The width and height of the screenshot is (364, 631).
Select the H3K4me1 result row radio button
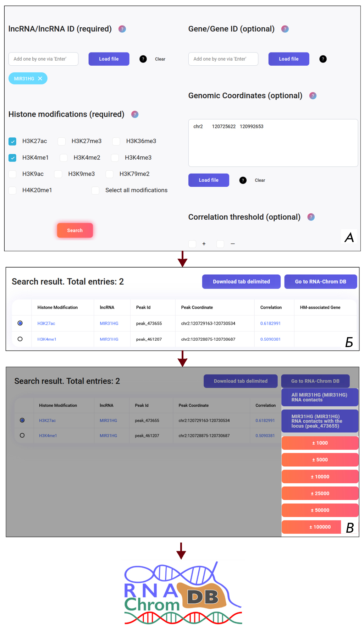(20, 339)
